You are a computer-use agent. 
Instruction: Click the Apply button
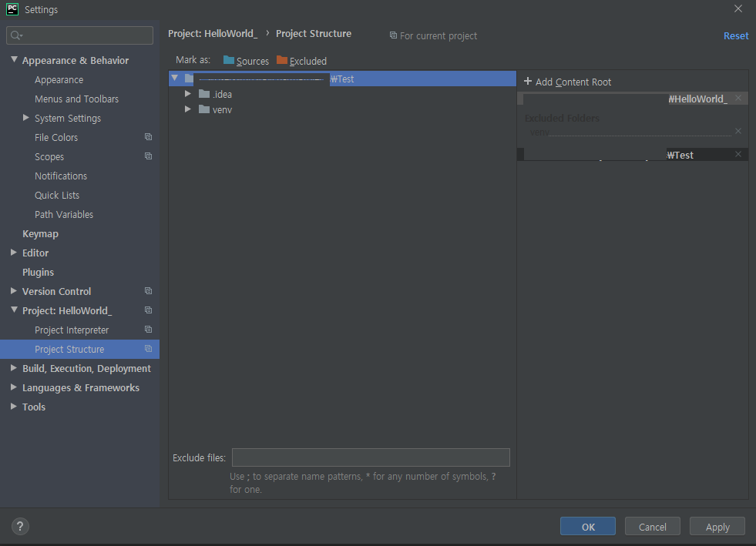(x=717, y=526)
